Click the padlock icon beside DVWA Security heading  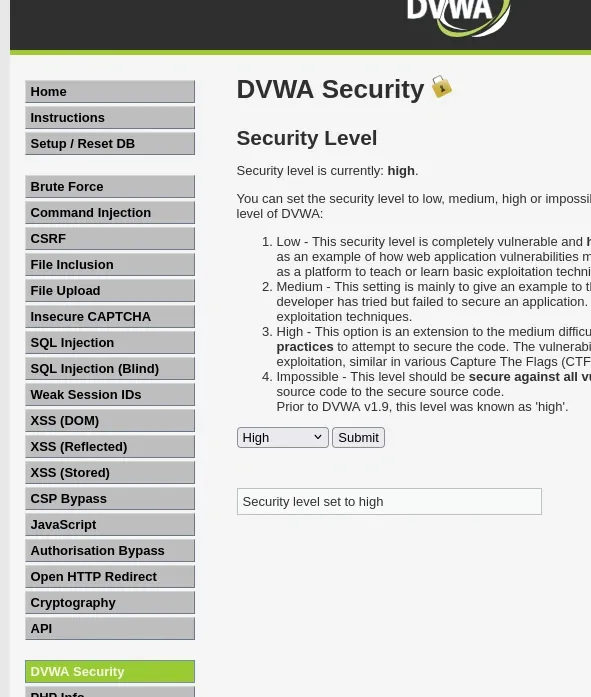click(441, 87)
